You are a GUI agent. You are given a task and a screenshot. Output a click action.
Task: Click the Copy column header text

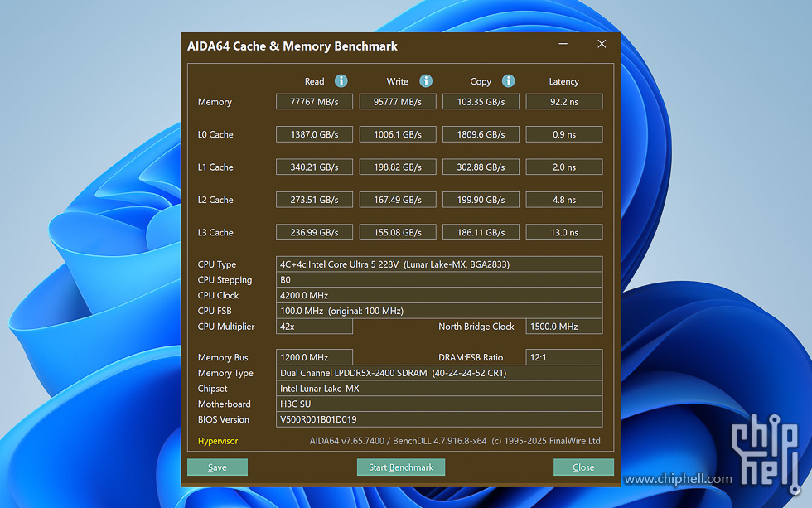click(481, 82)
